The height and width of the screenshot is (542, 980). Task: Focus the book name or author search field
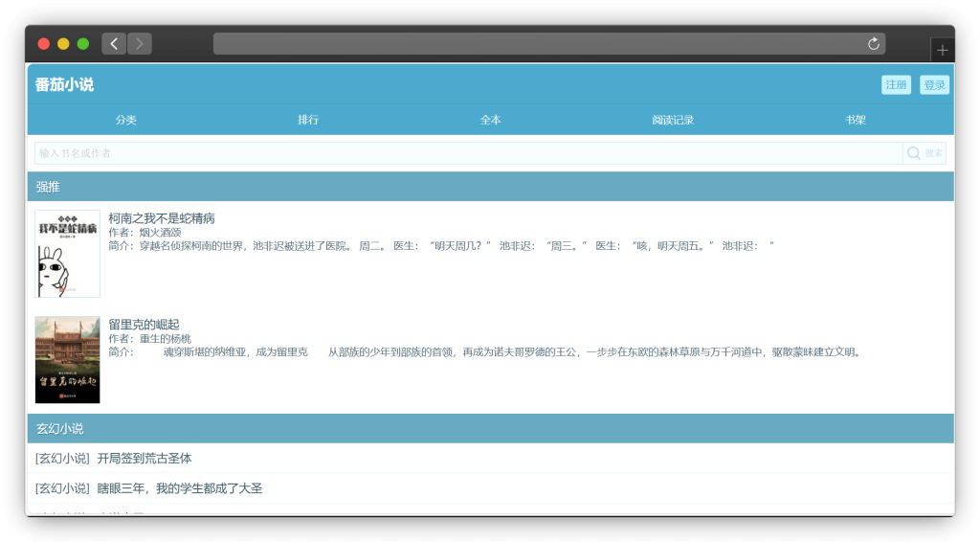[468, 153]
